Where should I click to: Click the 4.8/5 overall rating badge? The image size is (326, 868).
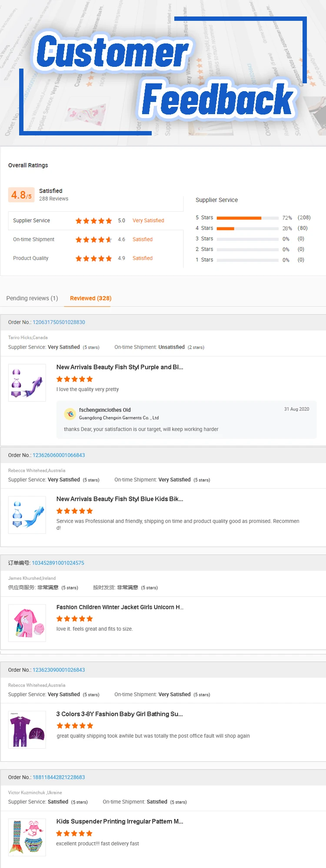pyautogui.click(x=21, y=195)
